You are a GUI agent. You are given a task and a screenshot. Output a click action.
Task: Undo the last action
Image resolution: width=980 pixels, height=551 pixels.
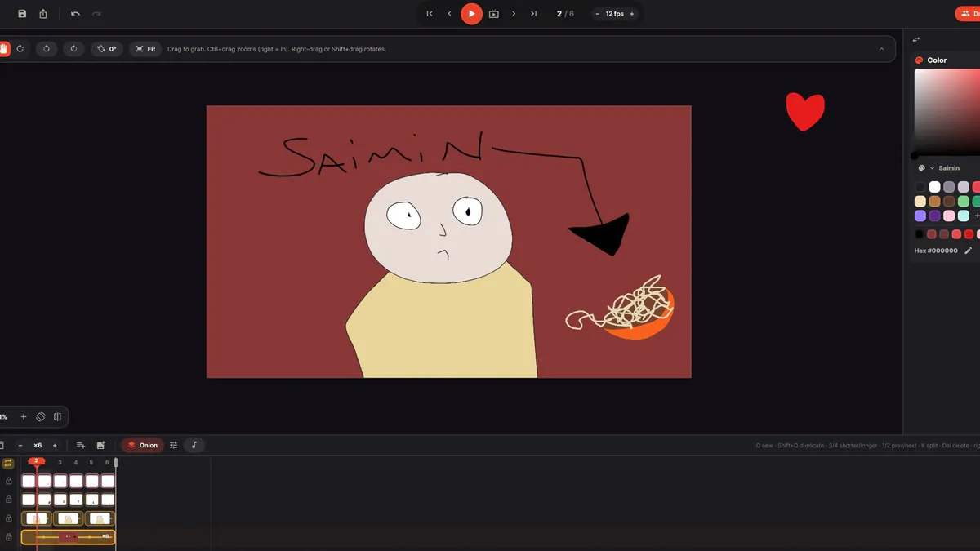tap(75, 14)
